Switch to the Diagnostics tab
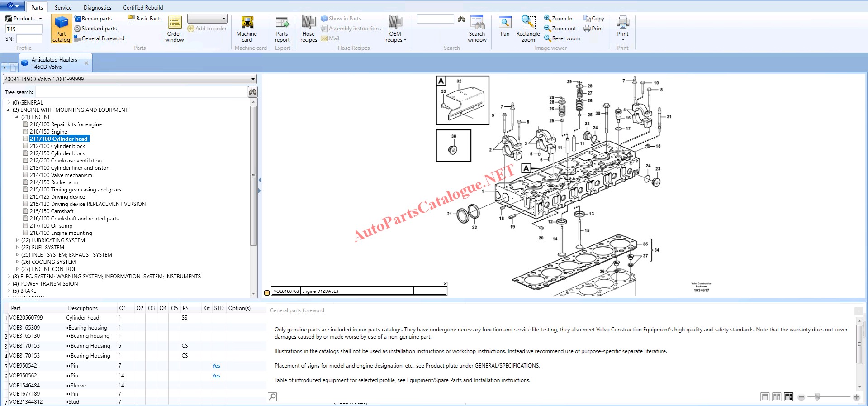Viewport: 868px width, 406px height. coord(97,8)
